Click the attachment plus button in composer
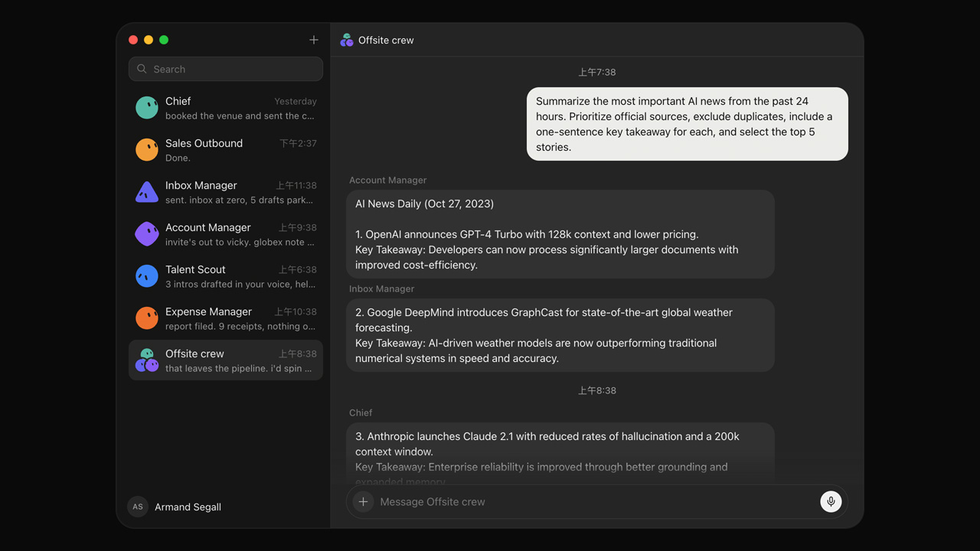Screen dimensions: 980x551 (x=363, y=501)
